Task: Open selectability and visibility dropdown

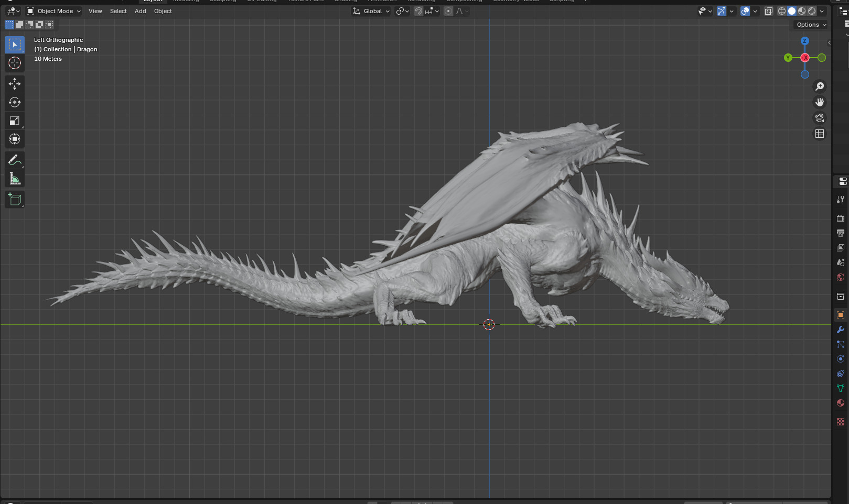Action: click(705, 11)
